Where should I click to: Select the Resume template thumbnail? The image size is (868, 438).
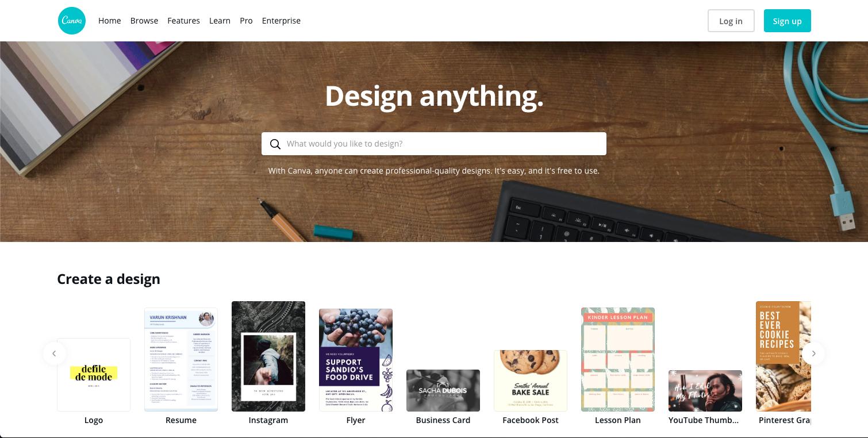pos(181,359)
